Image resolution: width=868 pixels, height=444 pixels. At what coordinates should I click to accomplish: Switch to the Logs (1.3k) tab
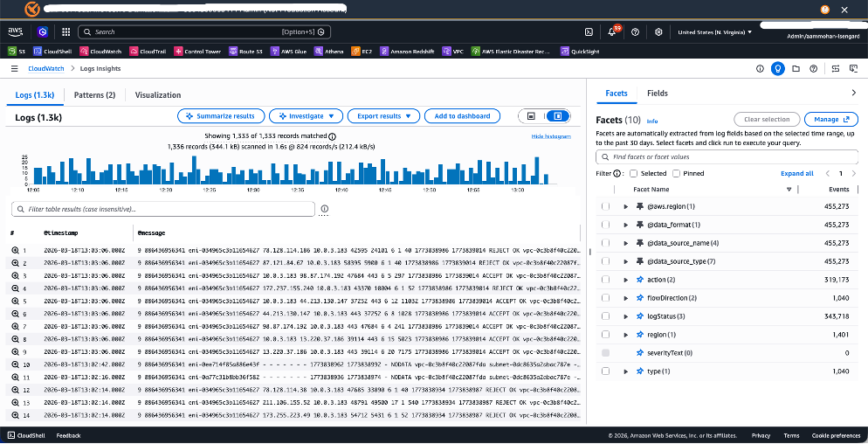click(x=34, y=94)
